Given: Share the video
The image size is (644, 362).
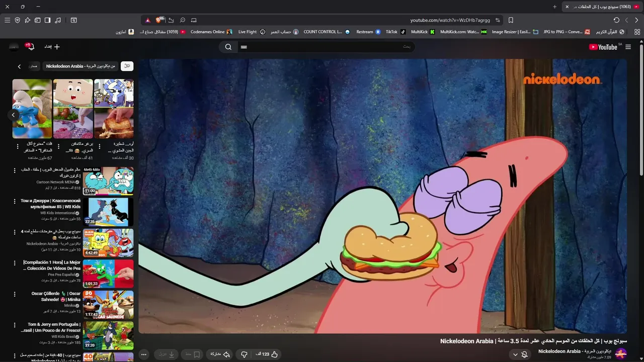Looking at the screenshot, I should (219, 354).
